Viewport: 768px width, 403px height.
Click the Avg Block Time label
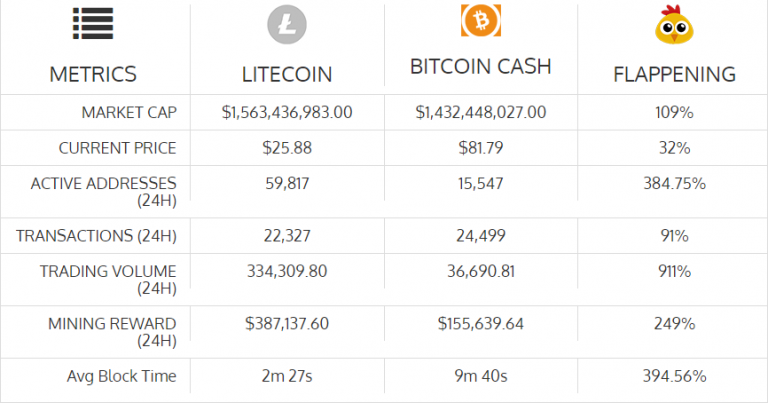point(121,376)
